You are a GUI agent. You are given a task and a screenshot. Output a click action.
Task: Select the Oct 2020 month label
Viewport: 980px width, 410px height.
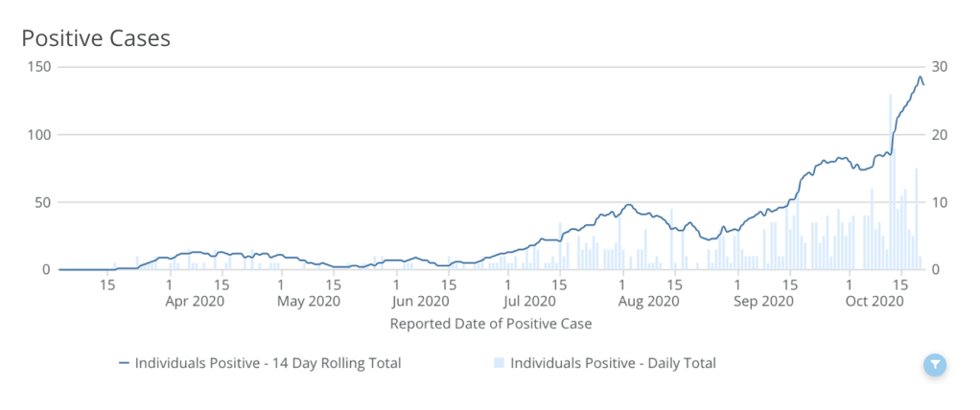875,301
